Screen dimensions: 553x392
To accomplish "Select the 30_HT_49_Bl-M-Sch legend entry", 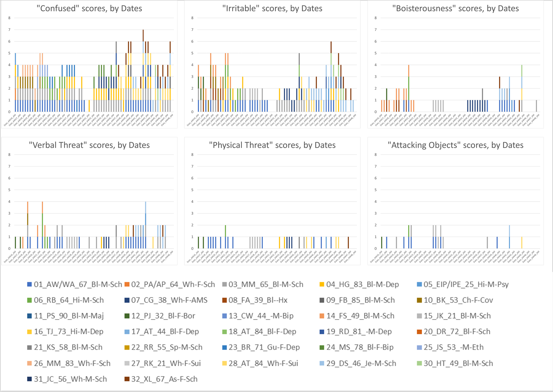I will tap(458, 363).
